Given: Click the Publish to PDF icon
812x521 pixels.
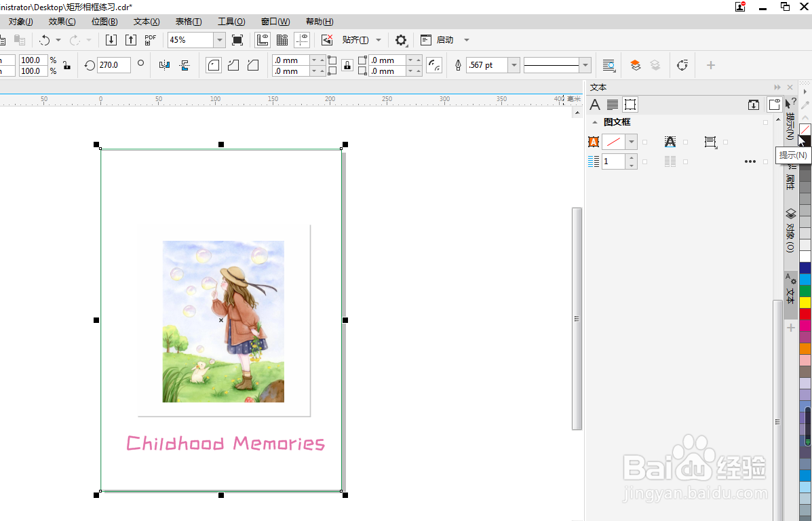Looking at the screenshot, I should (150, 40).
